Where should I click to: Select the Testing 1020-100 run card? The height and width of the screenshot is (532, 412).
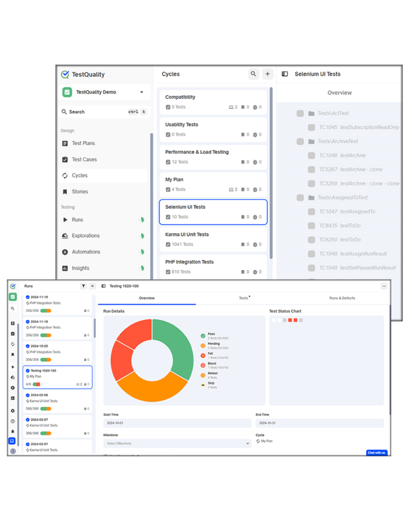pyautogui.click(x=57, y=377)
